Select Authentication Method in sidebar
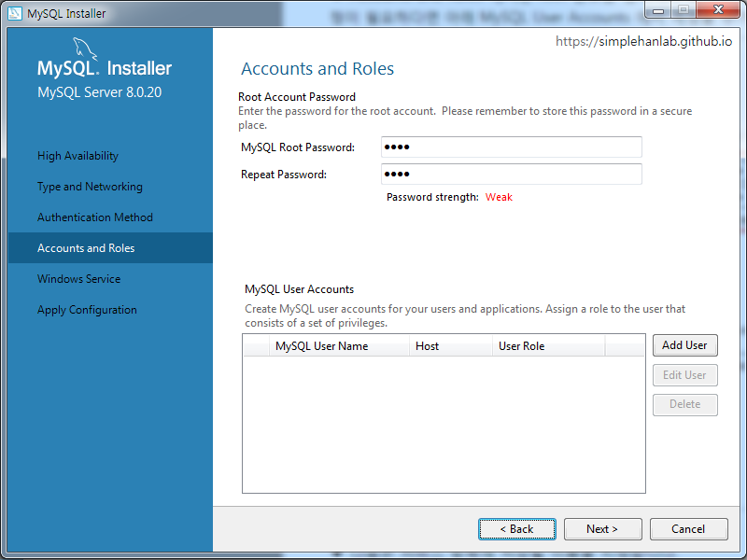 pos(95,217)
